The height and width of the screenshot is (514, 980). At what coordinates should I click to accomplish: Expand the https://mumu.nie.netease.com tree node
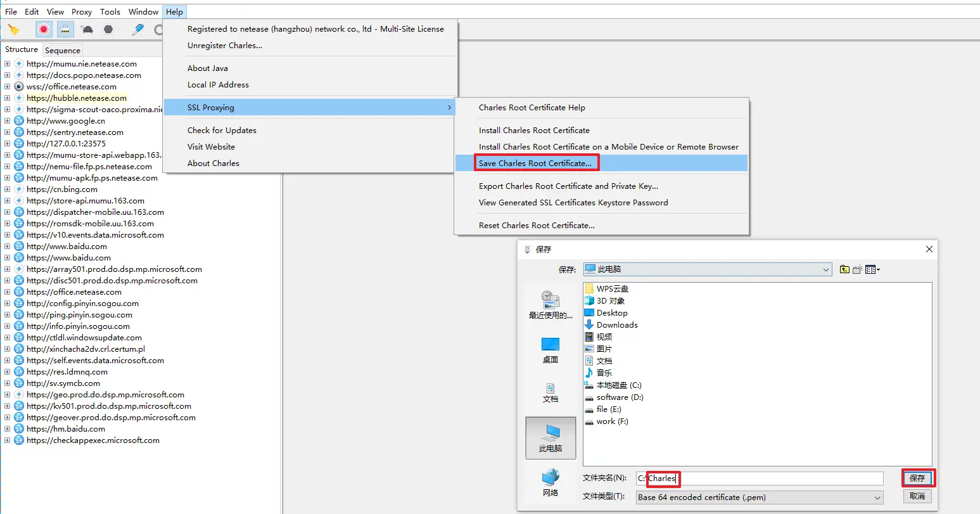tap(7, 64)
